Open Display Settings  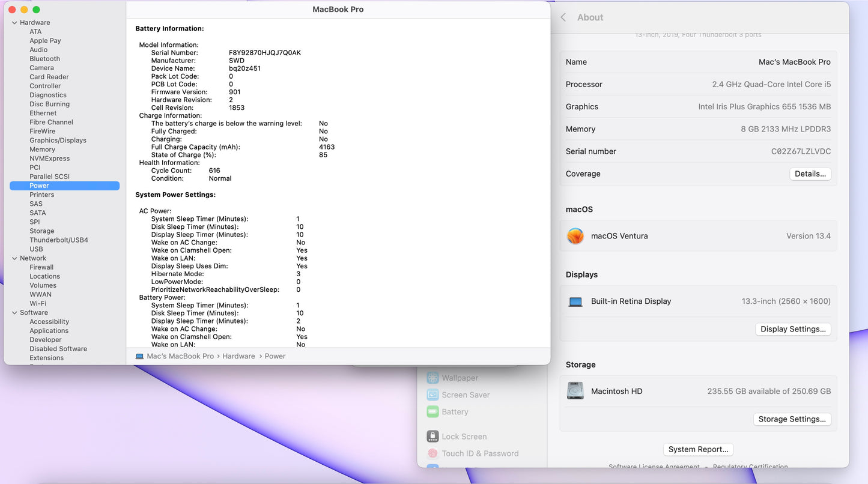point(793,329)
